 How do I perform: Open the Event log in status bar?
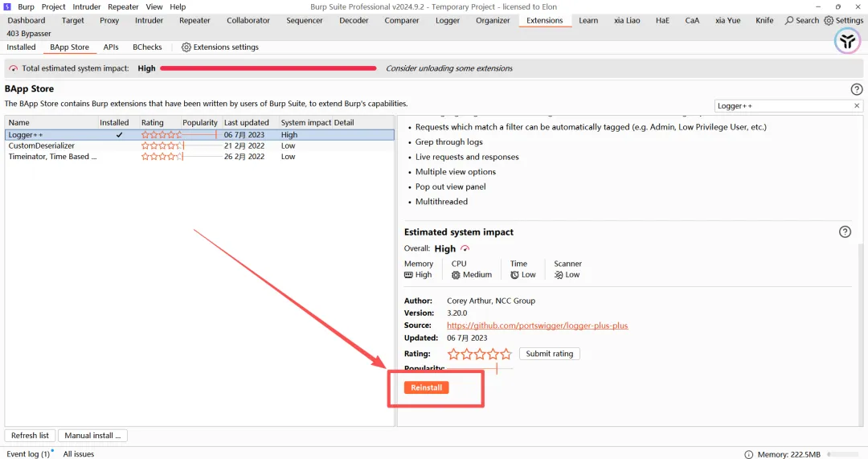[x=28, y=454]
